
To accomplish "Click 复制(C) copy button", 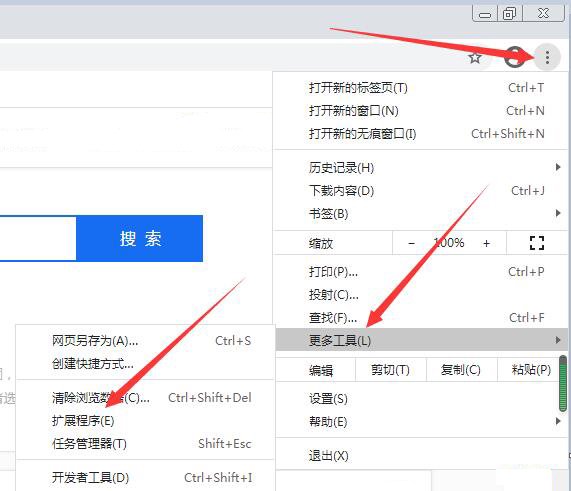I will click(x=461, y=370).
